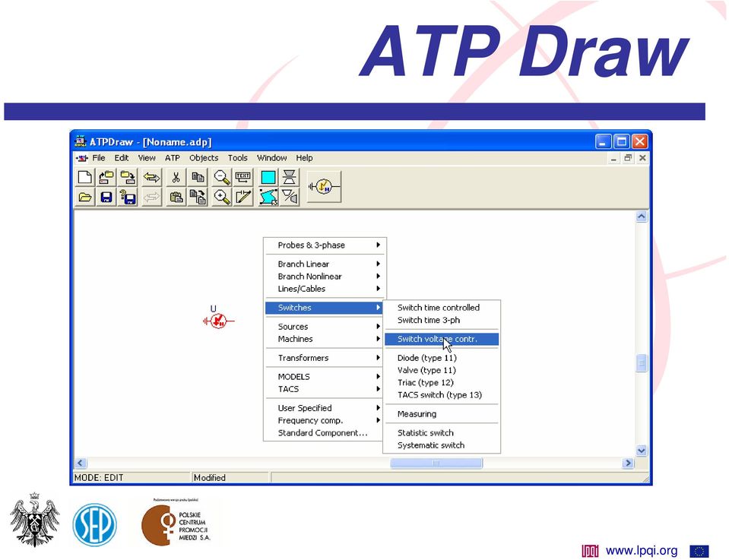The image size is (729, 560).
Task: Click the cyan polygon Select group icon
Action: 268,197
